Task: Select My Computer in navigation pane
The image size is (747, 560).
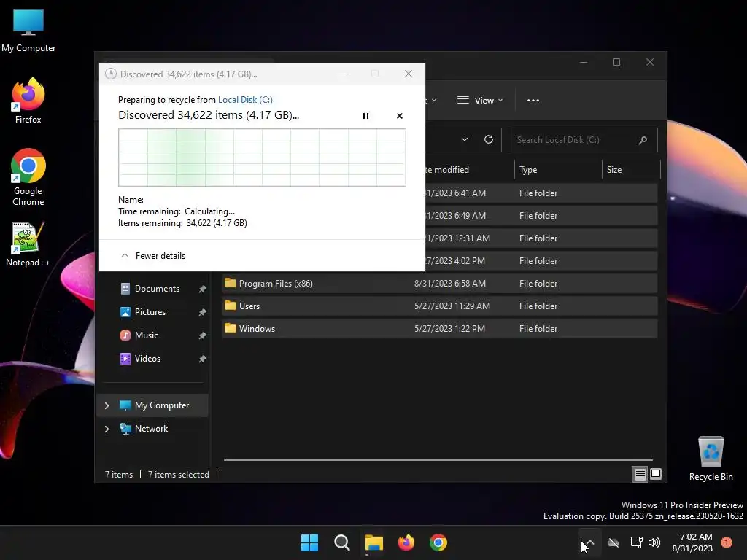Action: [x=153, y=405]
